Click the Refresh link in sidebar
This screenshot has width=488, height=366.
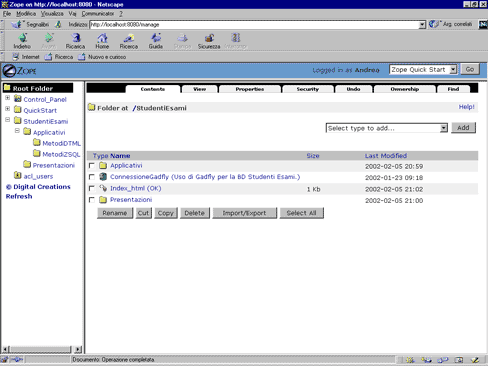pyautogui.click(x=19, y=196)
